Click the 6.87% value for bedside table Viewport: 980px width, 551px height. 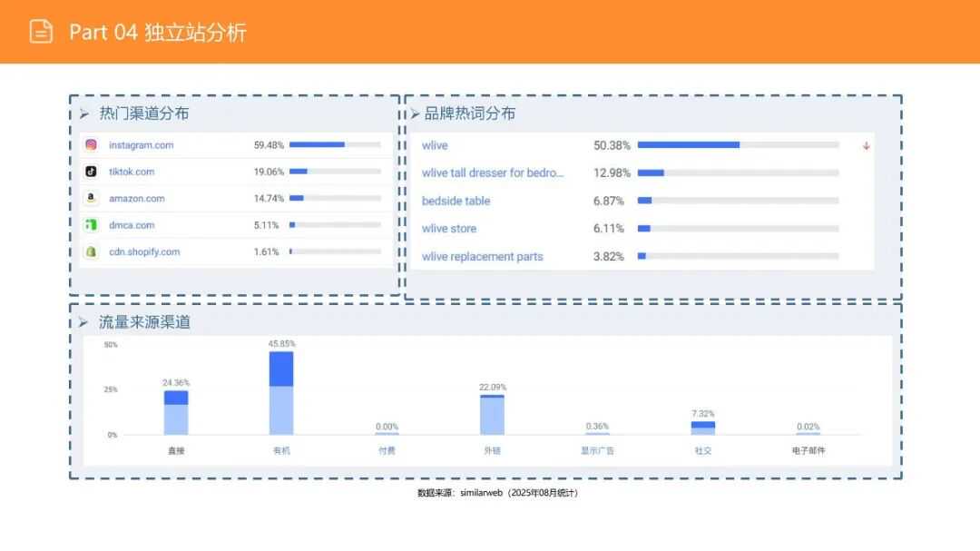tap(609, 202)
